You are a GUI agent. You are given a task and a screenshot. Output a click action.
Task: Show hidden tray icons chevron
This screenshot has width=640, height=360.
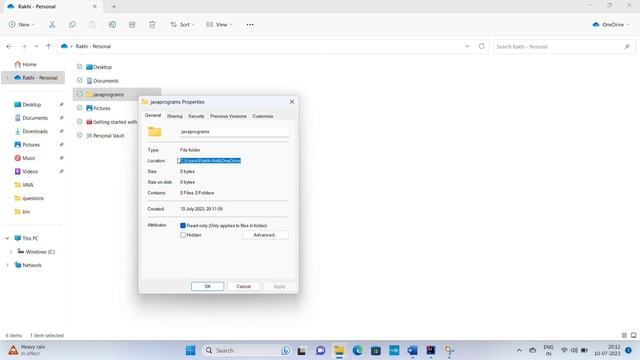(519, 350)
